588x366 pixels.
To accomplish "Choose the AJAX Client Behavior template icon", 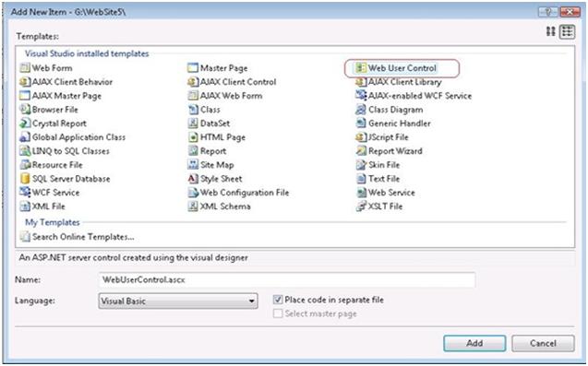I will [25, 82].
